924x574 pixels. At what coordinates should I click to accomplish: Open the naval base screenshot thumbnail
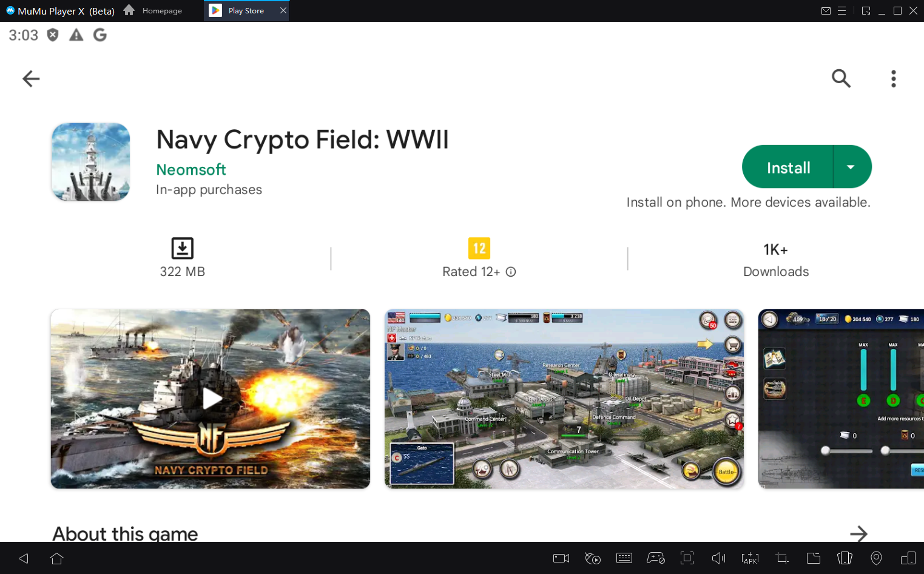pyautogui.click(x=564, y=399)
